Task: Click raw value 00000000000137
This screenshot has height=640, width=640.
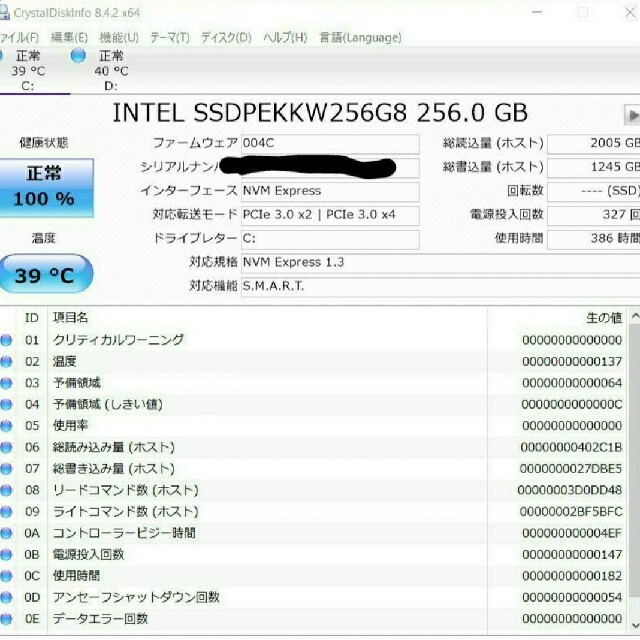Action: 572,362
